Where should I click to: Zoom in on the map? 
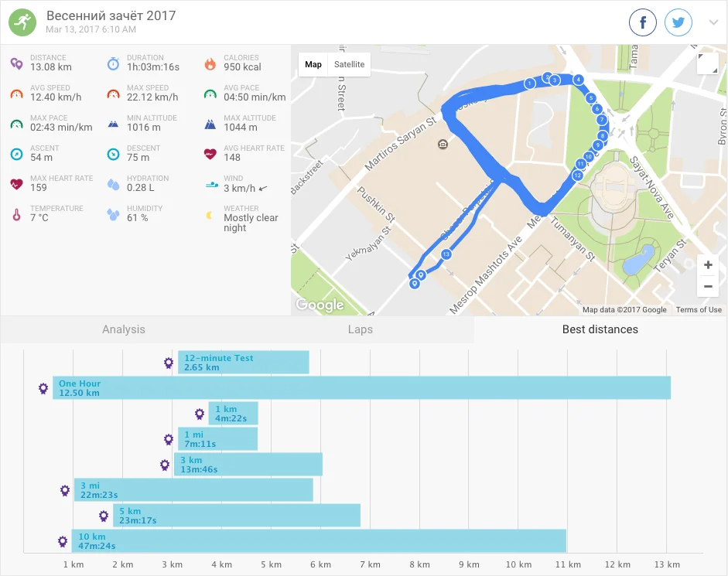point(707,265)
